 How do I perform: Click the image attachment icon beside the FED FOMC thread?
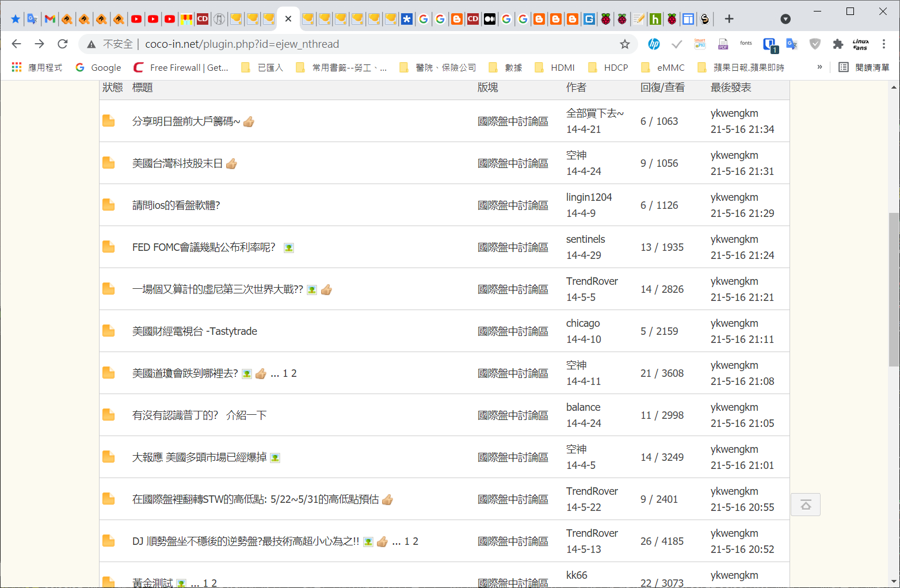[x=289, y=248]
